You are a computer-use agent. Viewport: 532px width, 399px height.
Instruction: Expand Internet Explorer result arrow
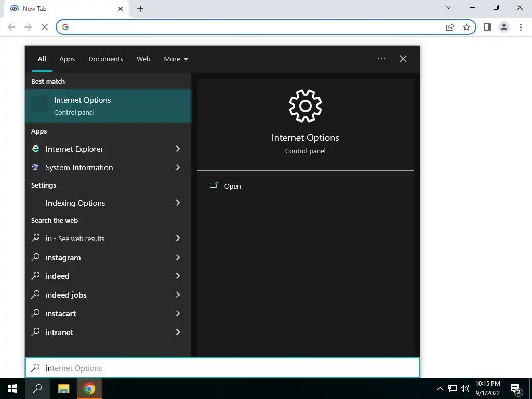(178, 149)
